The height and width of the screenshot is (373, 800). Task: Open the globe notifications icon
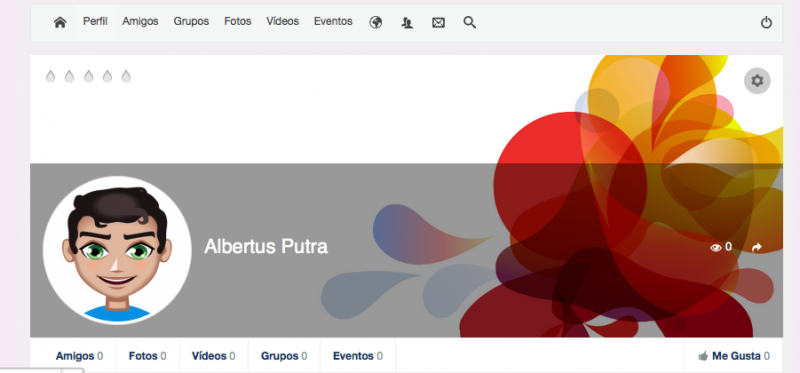pos(376,22)
